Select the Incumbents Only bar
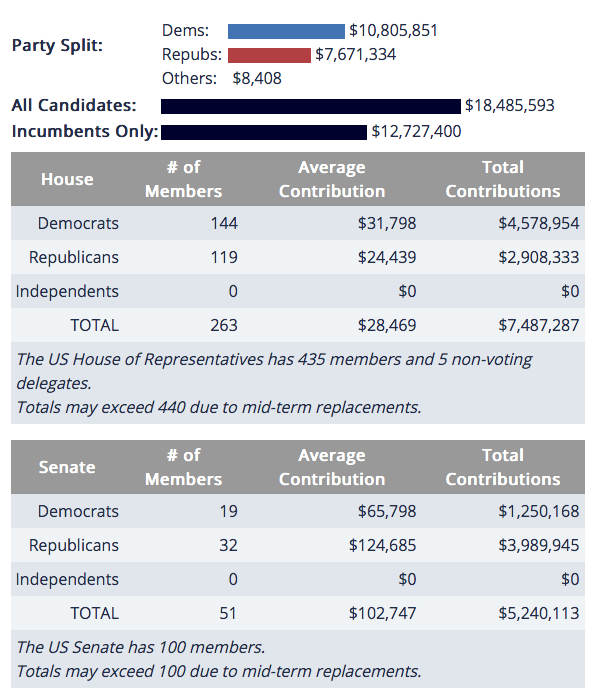Viewport: 595px width, 697px height. coord(264,132)
